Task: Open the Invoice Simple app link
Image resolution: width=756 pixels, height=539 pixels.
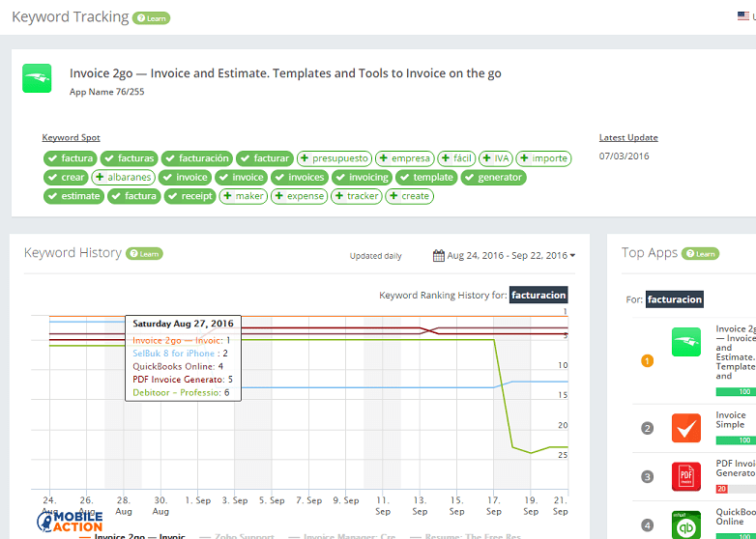Action: point(730,420)
